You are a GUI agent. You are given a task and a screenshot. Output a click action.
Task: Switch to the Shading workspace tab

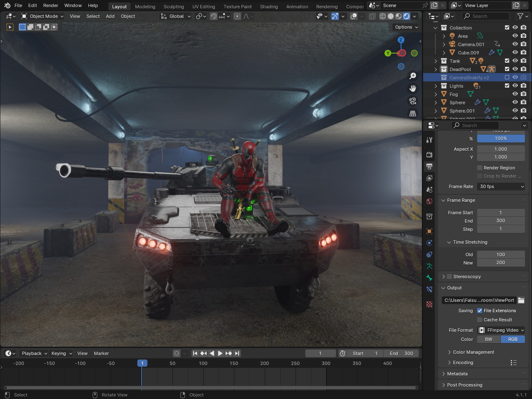click(x=269, y=7)
